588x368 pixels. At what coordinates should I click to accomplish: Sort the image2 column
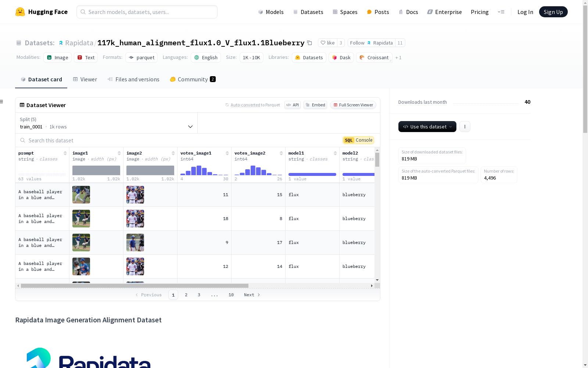click(x=173, y=153)
